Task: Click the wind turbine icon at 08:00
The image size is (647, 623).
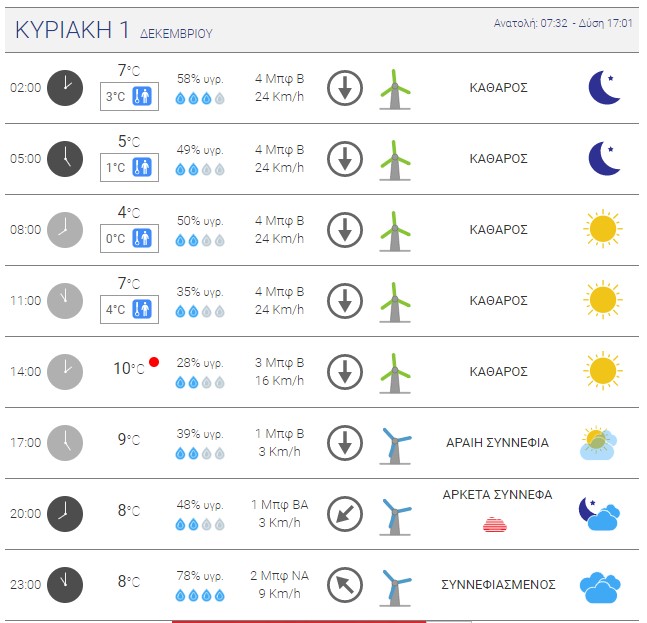Action: click(396, 230)
